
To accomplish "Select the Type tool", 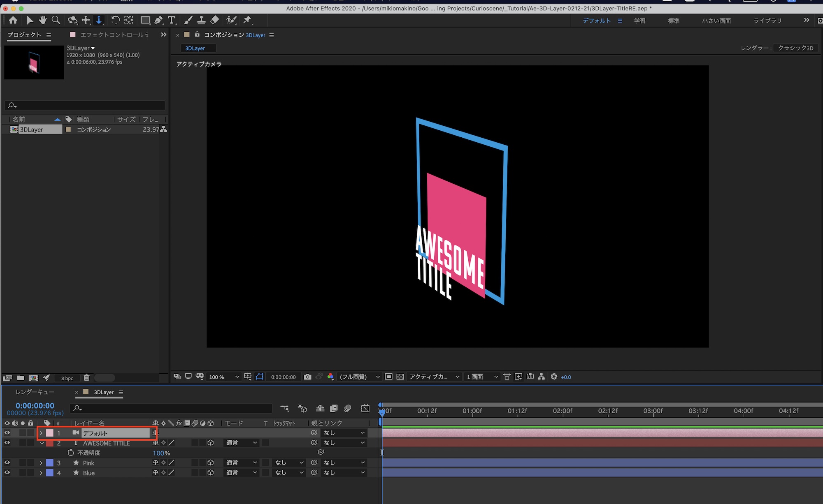I will 172,20.
